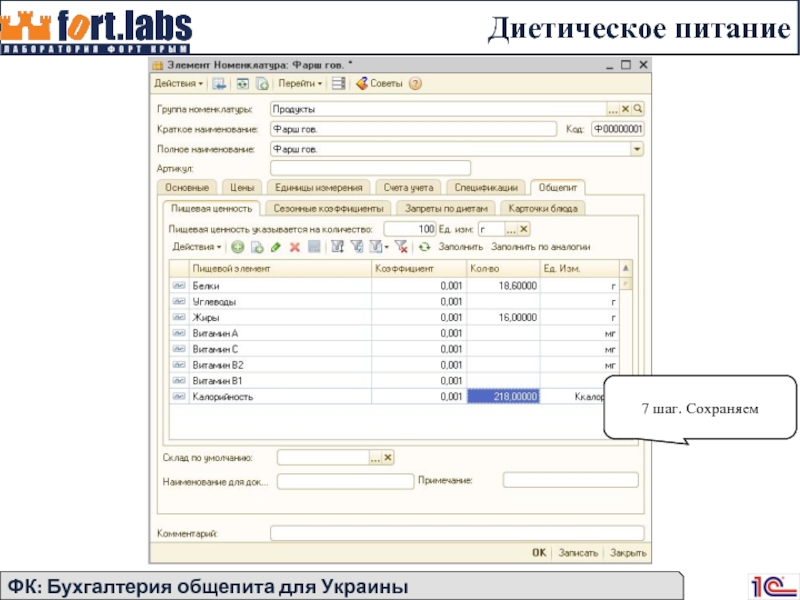This screenshot has width=800, height=600.
Task: Click the Группа номенклатуры field with Продукты
Action: tap(438, 109)
